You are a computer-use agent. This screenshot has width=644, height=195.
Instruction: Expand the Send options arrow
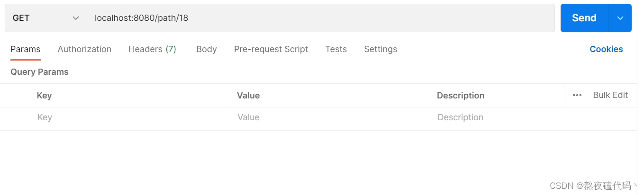pyautogui.click(x=620, y=18)
